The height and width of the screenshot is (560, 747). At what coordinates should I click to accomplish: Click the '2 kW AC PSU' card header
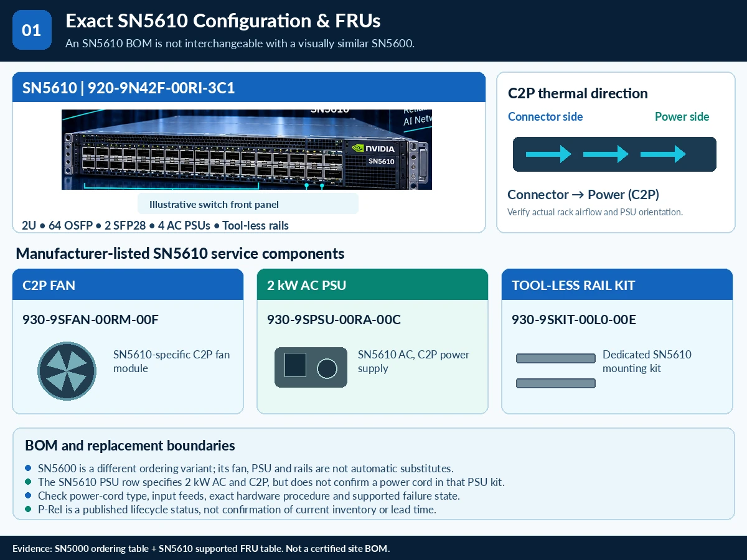coord(372,284)
